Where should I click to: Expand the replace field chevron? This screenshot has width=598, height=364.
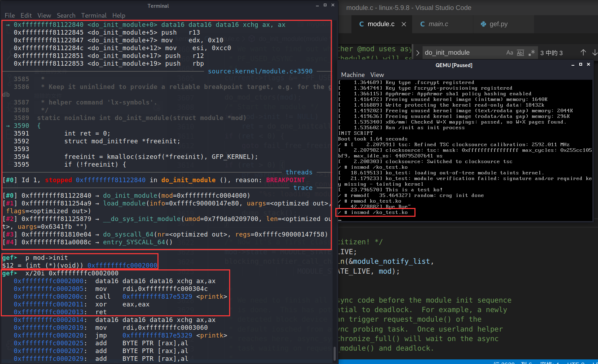(418, 53)
